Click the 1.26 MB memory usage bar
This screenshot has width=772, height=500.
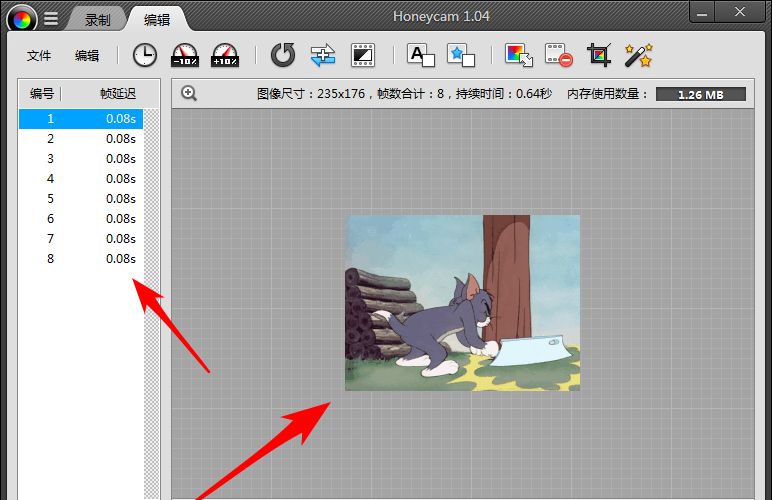pos(701,94)
